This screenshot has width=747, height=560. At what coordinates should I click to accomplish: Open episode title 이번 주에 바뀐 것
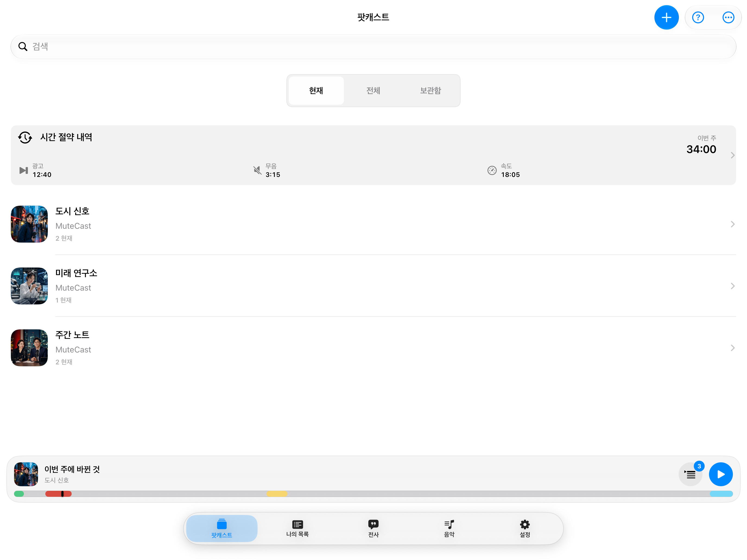tap(72, 469)
